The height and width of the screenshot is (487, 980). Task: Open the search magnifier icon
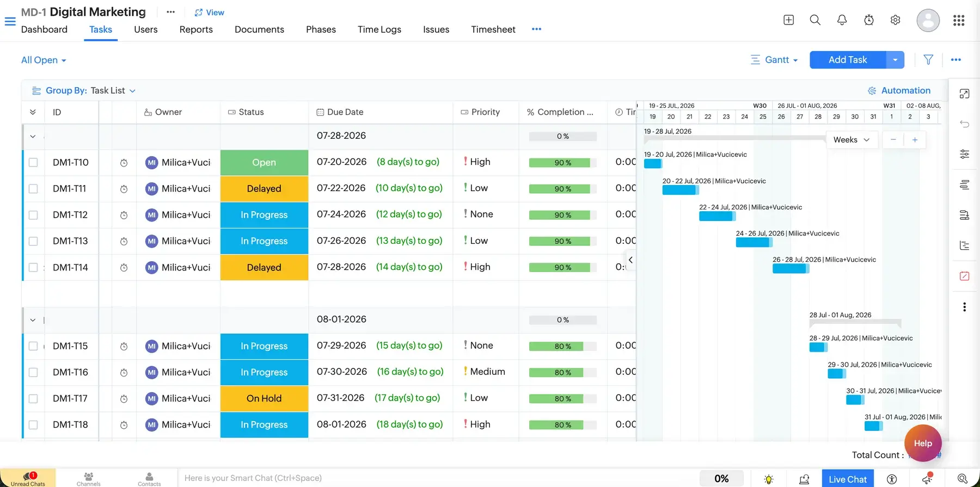click(815, 20)
